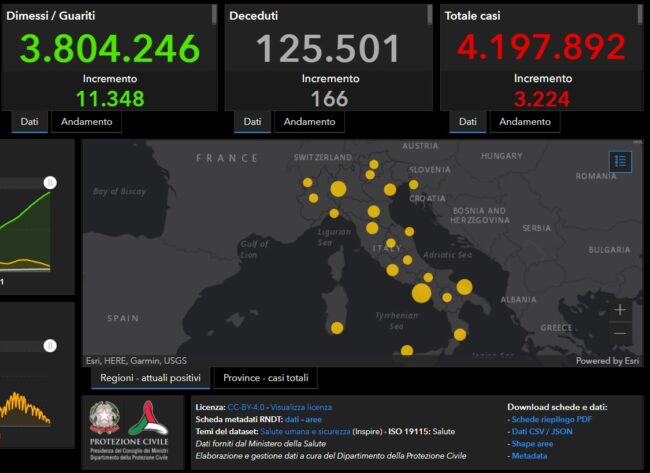Click the Deceduti panel scrollbar

coord(430,15)
